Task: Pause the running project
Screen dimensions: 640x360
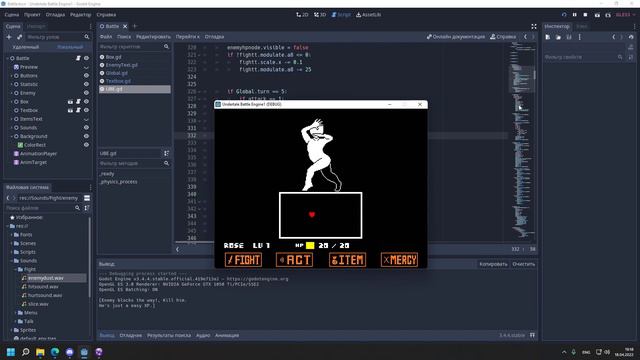Action: click(x=575, y=15)
